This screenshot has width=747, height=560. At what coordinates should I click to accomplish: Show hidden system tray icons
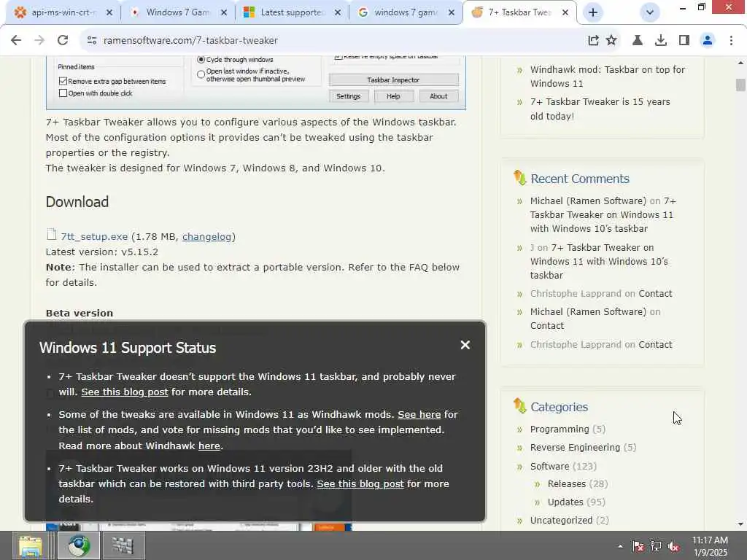coord(620,546)
